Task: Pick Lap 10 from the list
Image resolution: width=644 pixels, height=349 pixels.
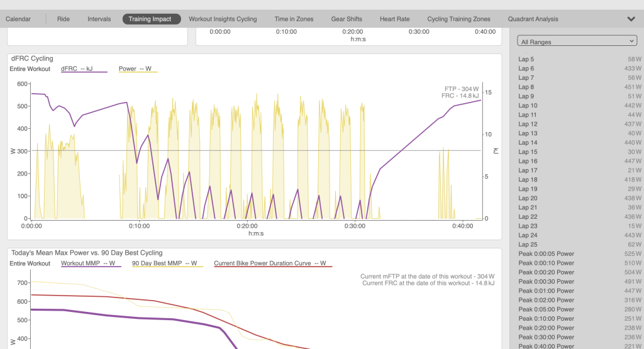Action: [x=579, y=106]
